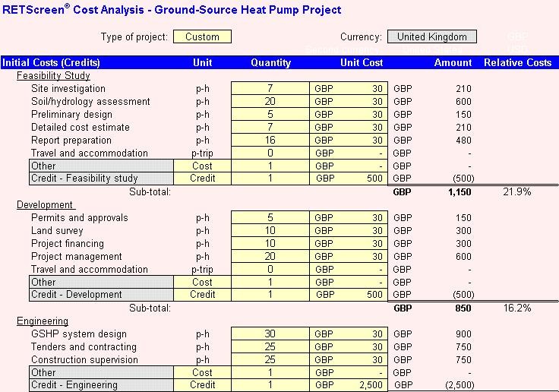Click the GSHP system design quantity cell

tap(270, 334)
